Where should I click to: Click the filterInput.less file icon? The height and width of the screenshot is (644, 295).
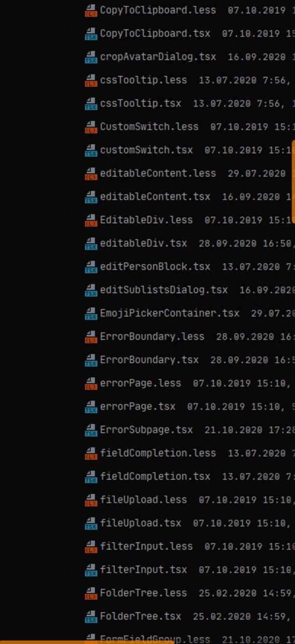pos(91,546)
